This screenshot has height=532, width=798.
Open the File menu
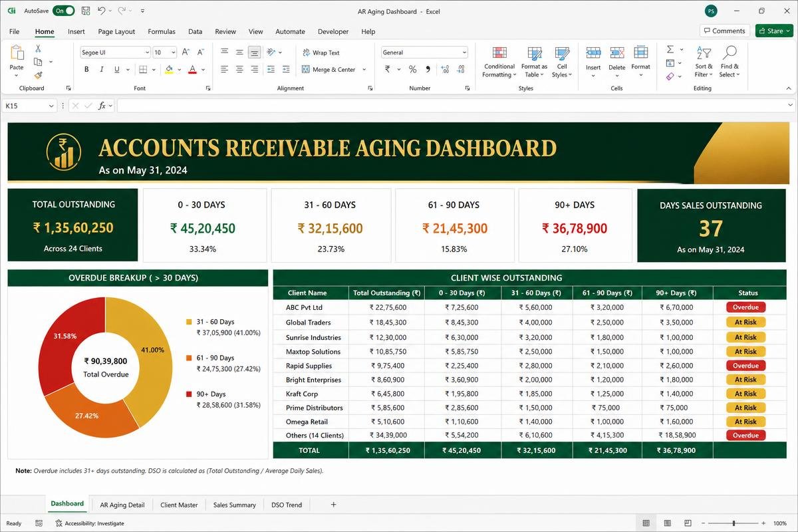click(x=14, y=31)
